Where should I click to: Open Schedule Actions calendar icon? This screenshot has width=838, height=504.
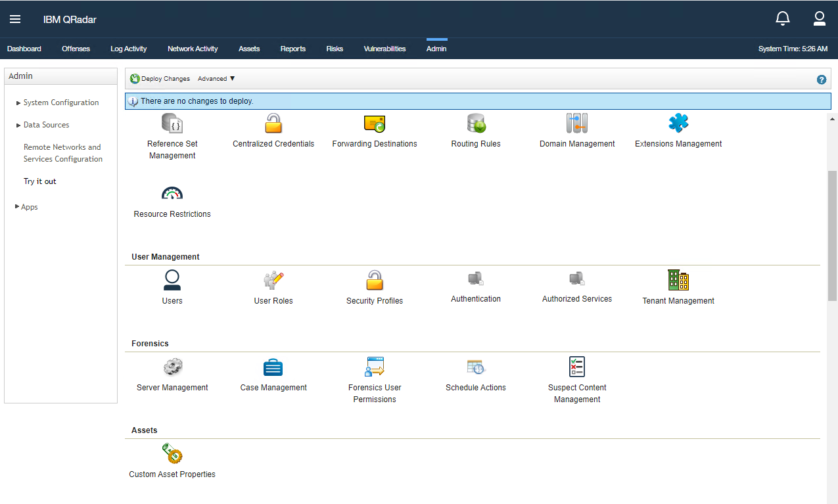476,367
